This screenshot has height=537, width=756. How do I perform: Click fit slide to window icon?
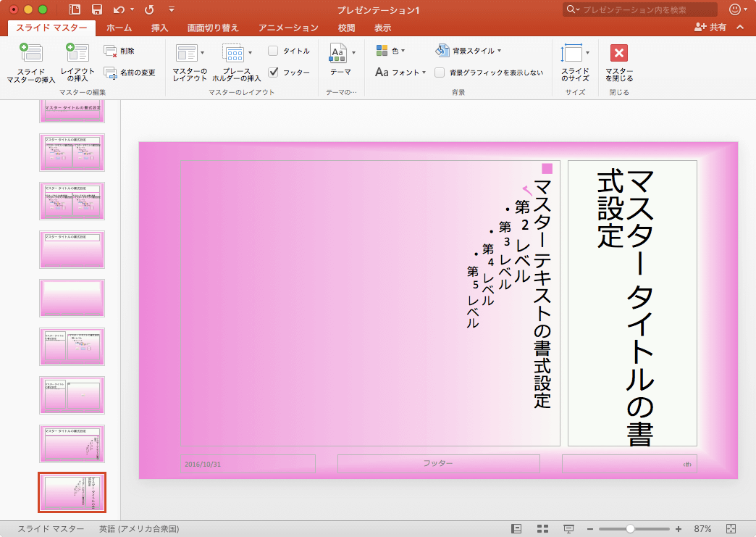(731, 528)
